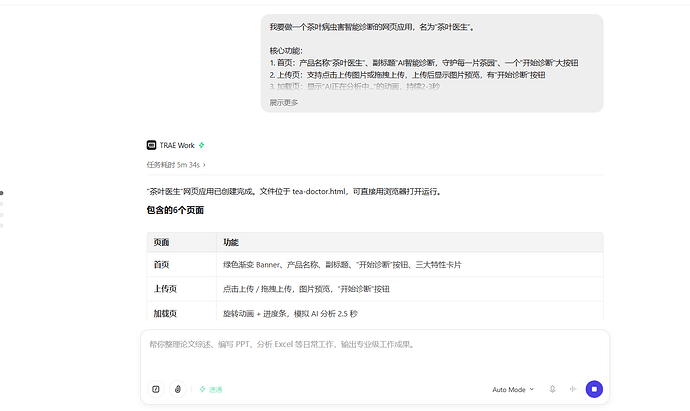The width and height of the screenshot is (690, 411).
Task: Click the audio waveform icon
Action: click(x=573, y=389)
